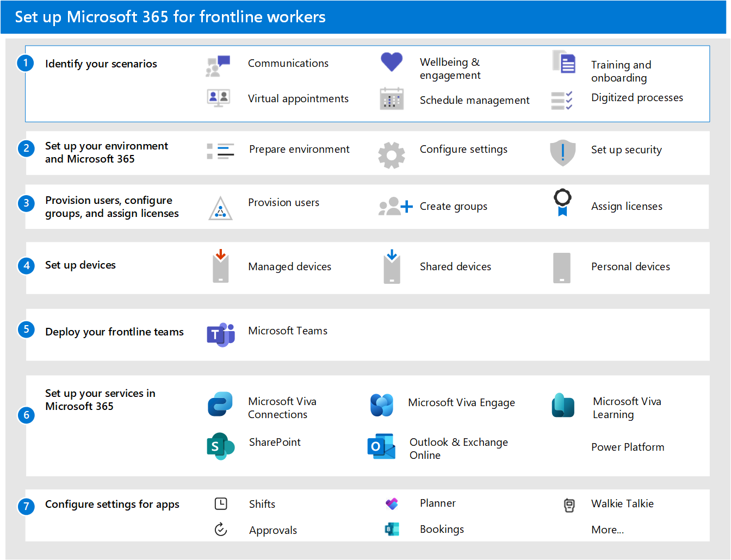Click the Managed devices phone icon

coord(220,266)
